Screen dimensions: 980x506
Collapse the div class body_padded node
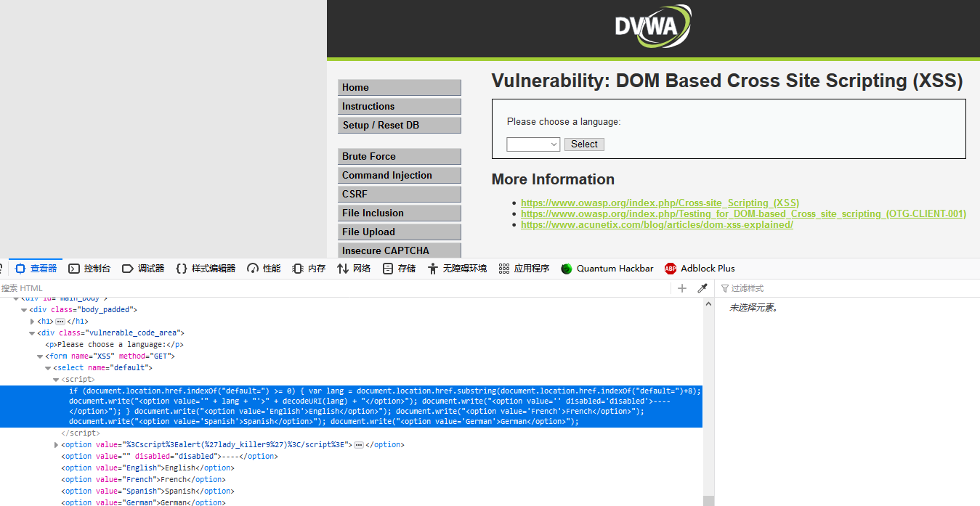tap(24, 310)
